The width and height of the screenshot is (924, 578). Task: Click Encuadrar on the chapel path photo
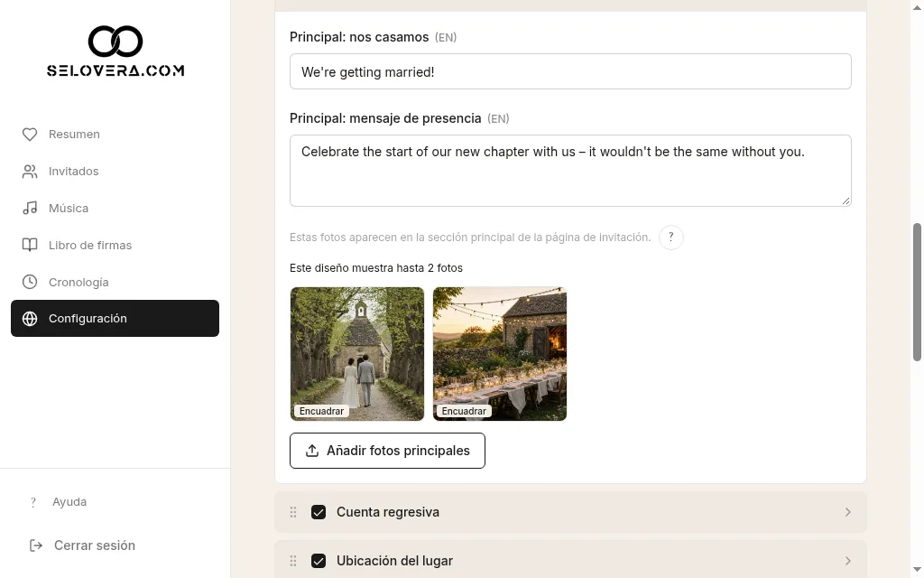point(322,411)
